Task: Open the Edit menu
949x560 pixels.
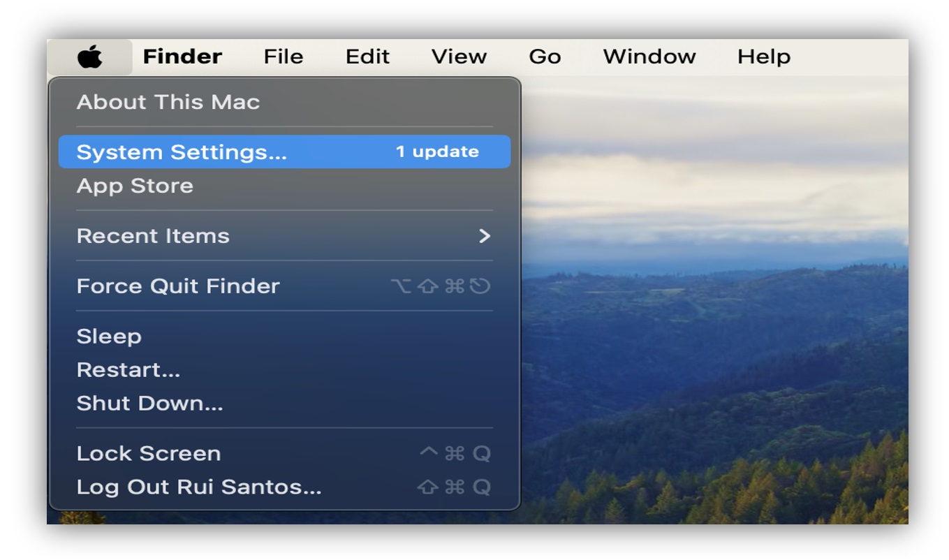Action: (x=367, y=57)
